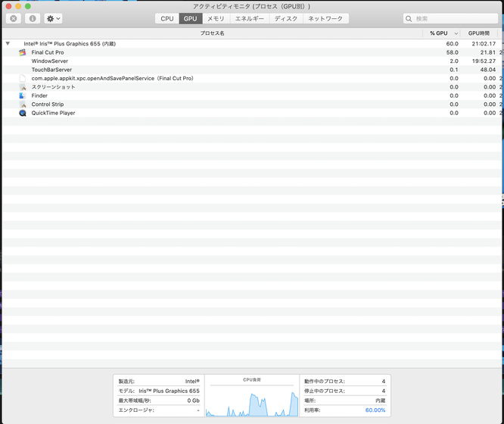Select the GPU tab

(190, 19)
